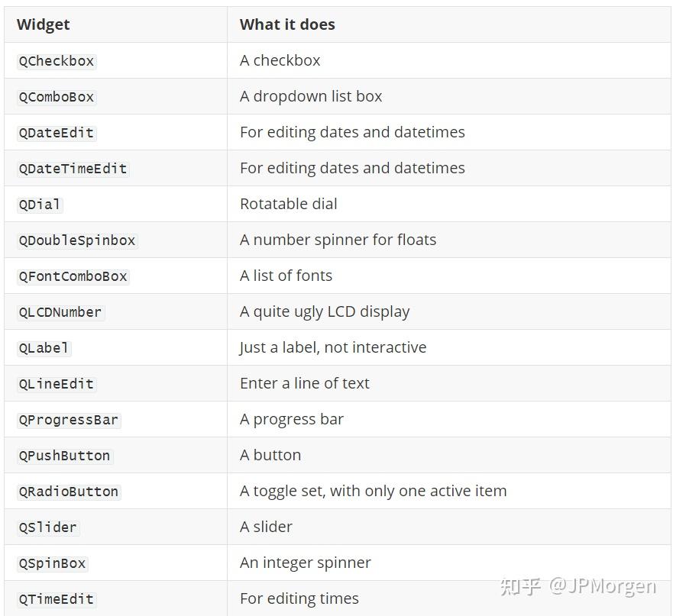Select the QPushButton widget name
This screenshot has width=673, height=616.
coord(65,456)
